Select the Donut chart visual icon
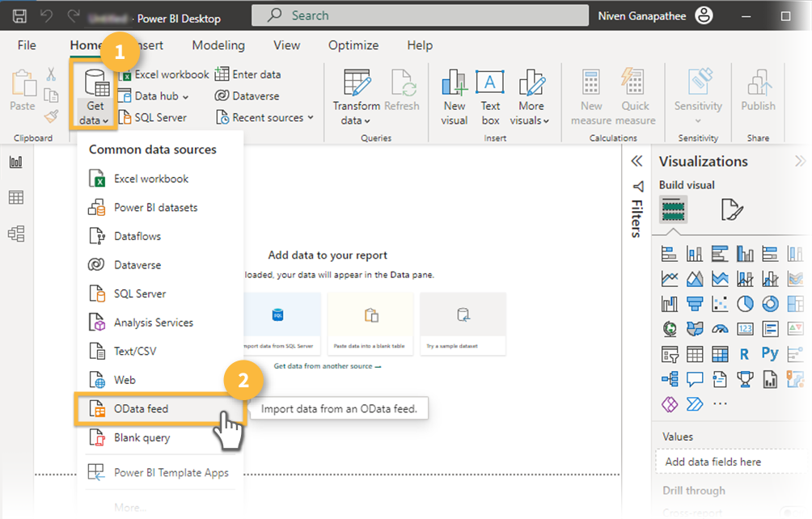Screen dimensions: 812x519 tap(770, 304)
